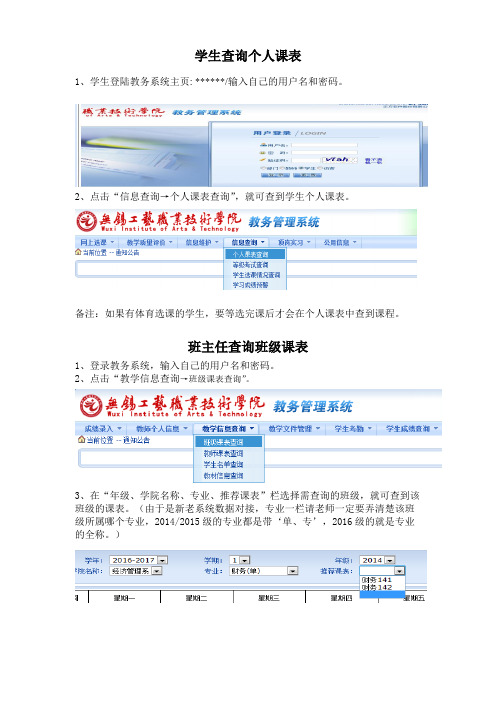
Task: Click the username input field on login page
Action: [x=325, y=145]
